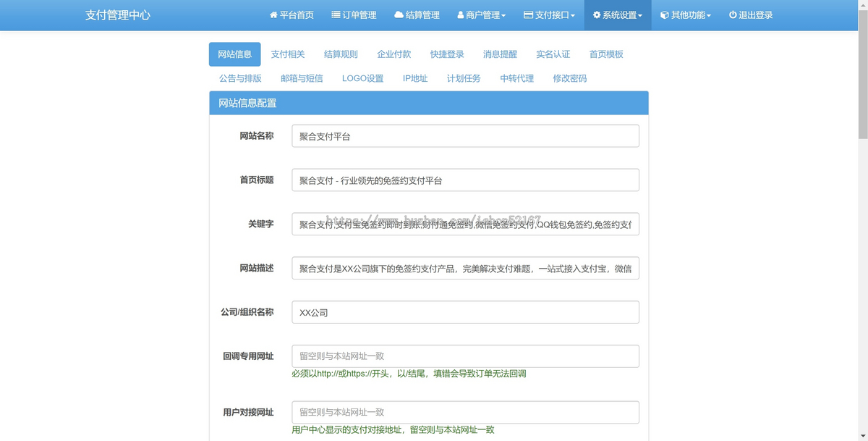Screen dimensions: 868x441
Task: Click the user icon beside 商户管理
Action: click(x=461, y=14)
